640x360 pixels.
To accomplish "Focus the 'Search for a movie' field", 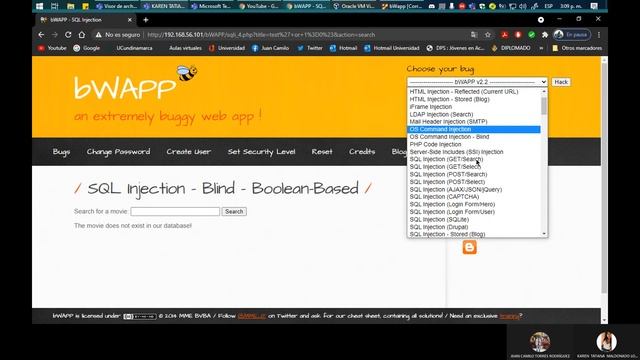I will [175, 211].
